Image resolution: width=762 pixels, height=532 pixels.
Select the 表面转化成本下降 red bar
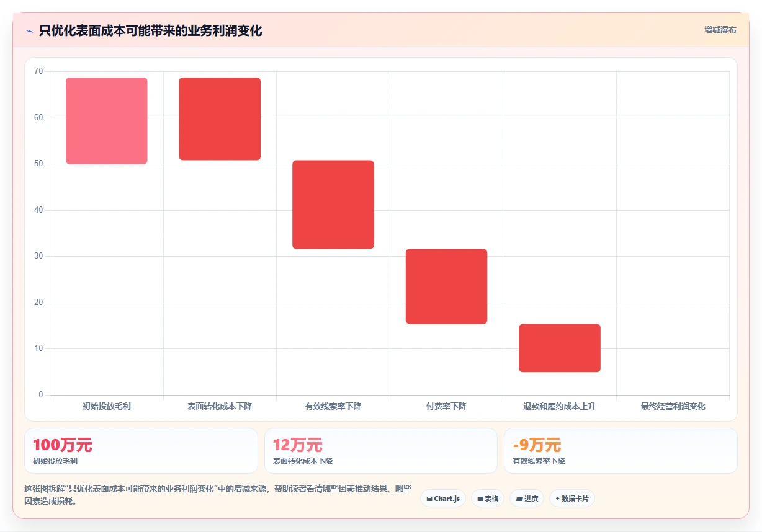[x=220, y=119]
